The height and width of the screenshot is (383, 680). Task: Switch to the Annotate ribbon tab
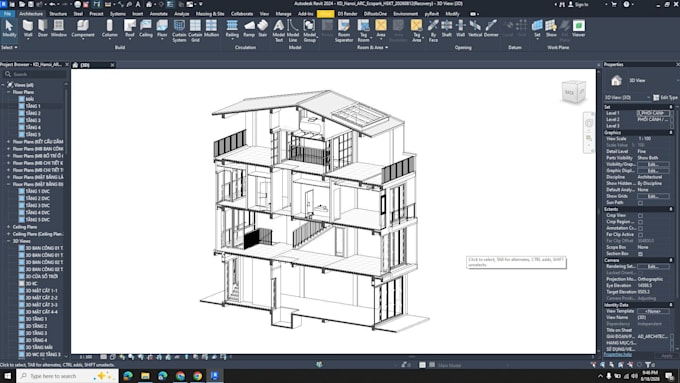pos(158,14)
